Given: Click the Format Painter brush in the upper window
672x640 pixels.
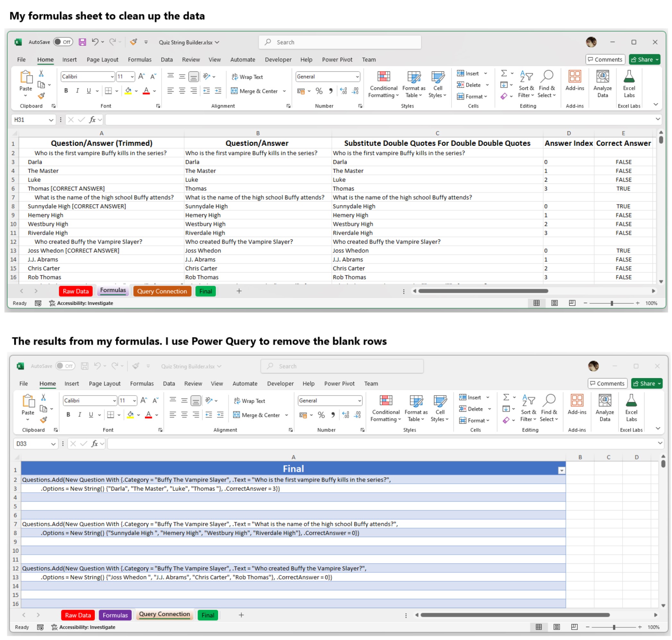Looking at the screenshot, I should (41, 96).
